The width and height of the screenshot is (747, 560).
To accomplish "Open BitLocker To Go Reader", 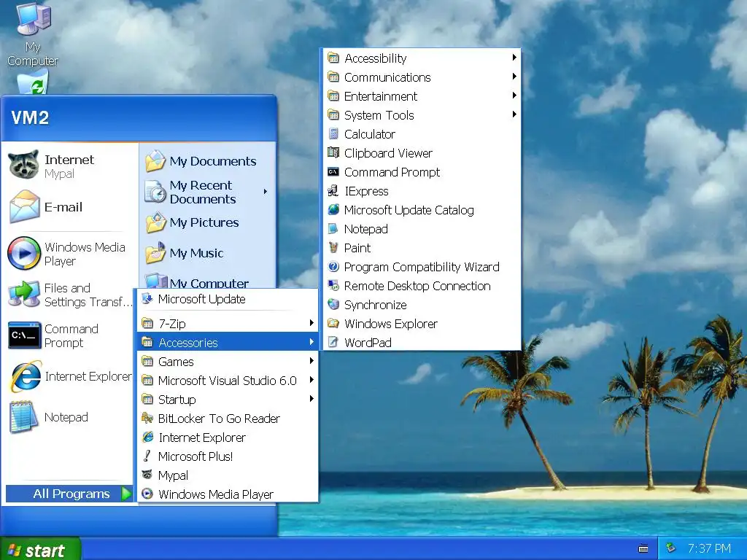I will [x=228, y=419].
